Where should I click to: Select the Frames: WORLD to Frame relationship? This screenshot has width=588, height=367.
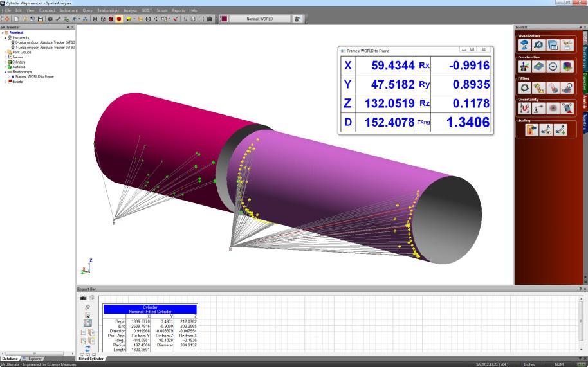point(35,76)
